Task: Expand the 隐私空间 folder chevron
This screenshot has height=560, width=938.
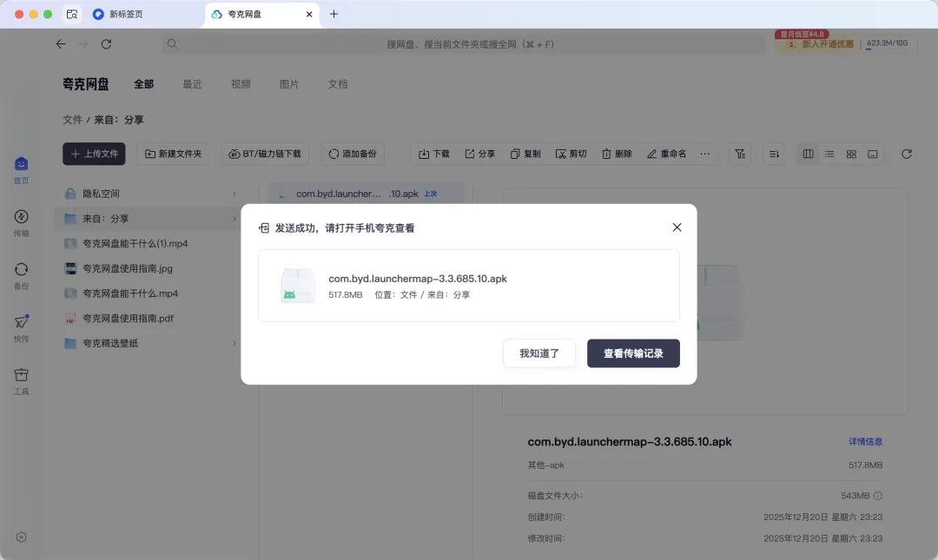Action: [234, 194]
